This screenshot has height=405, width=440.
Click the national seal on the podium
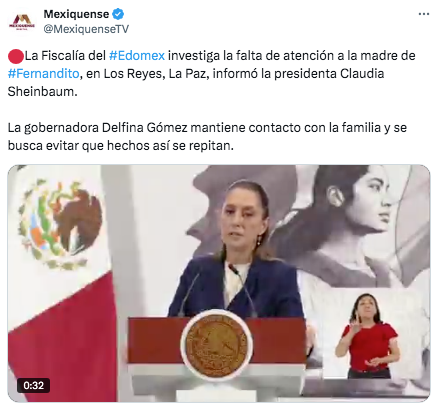coord(217,346)
